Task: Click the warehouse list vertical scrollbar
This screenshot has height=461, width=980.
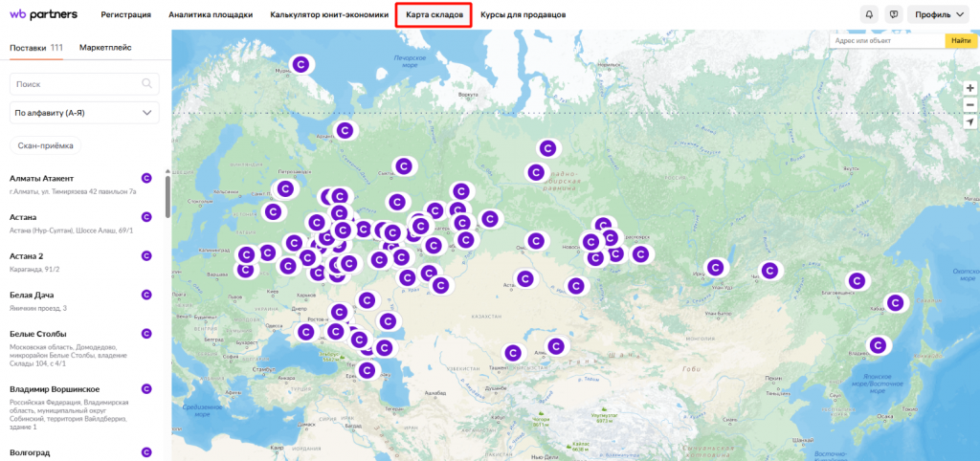Action: (167, 196)
